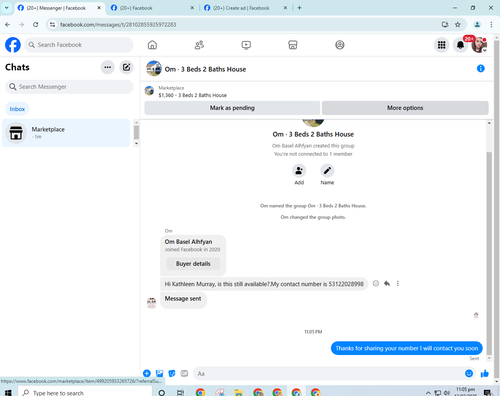Bookmark this page with star icon

458,24
